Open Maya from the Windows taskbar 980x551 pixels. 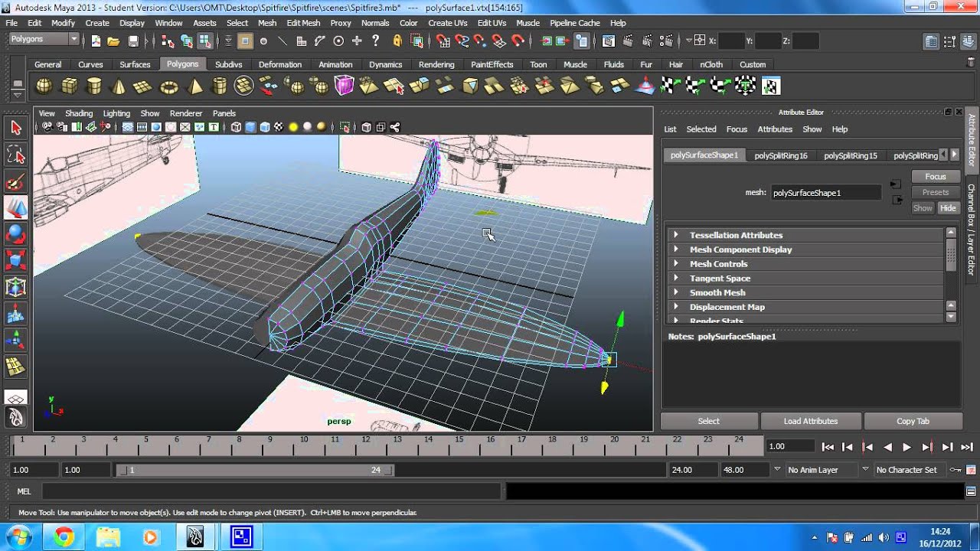194,537
